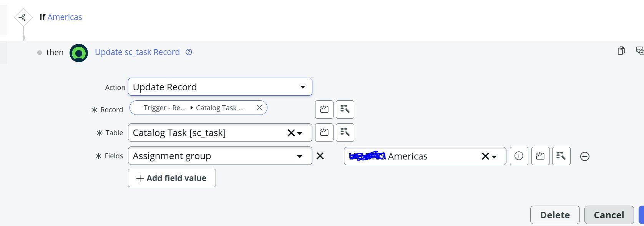This screenshot has height=226, width=644.
Task: Click the add annotation comment icon
Action: [x=640, y=51]
